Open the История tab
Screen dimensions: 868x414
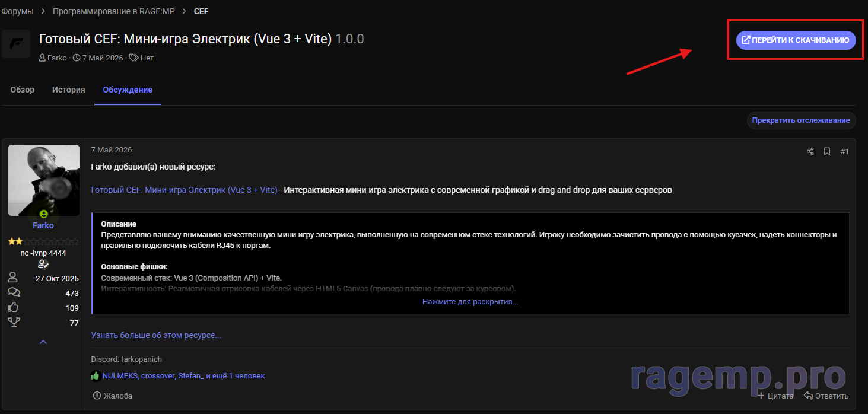[69, 90]
